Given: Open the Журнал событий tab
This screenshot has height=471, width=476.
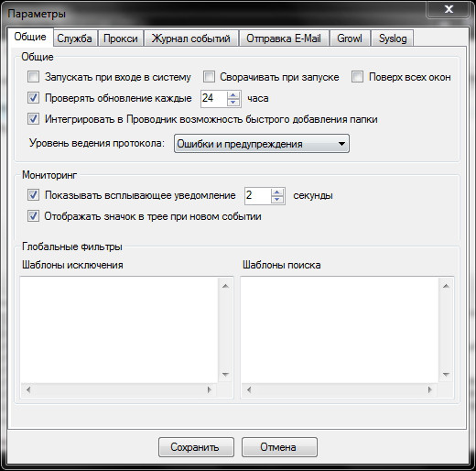Looking at the screenshot, I should pos(191,38).
